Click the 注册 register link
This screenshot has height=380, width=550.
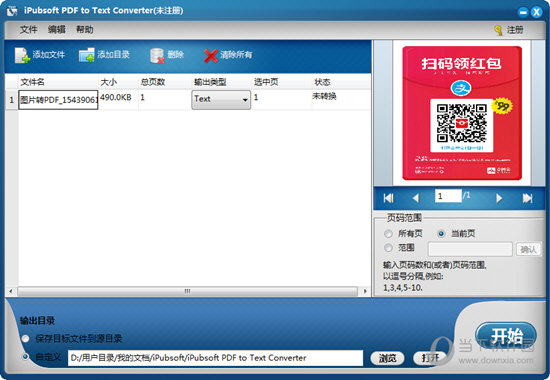(515, 30)
